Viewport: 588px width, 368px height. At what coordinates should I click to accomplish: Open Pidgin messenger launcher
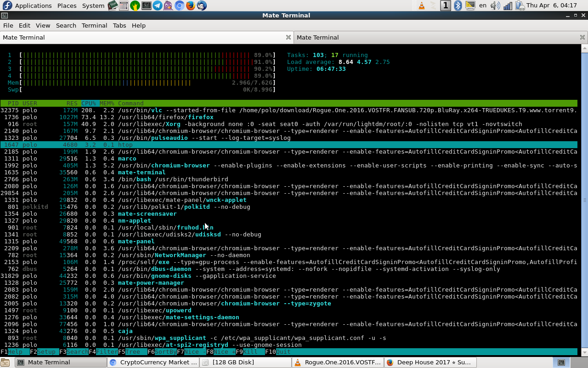click(168, 6)
